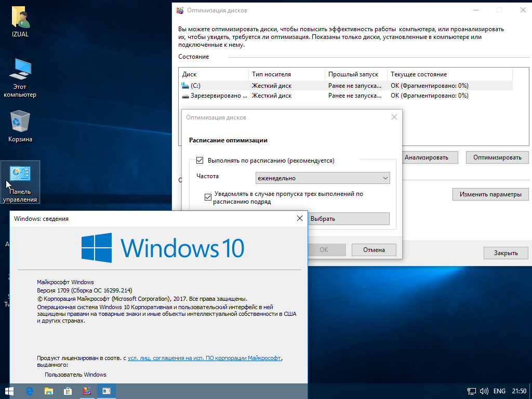The width and height of the screenshot is (532, 399).
Task: Open Microsoft Store from the taskbar
Action: click(68, 391)
